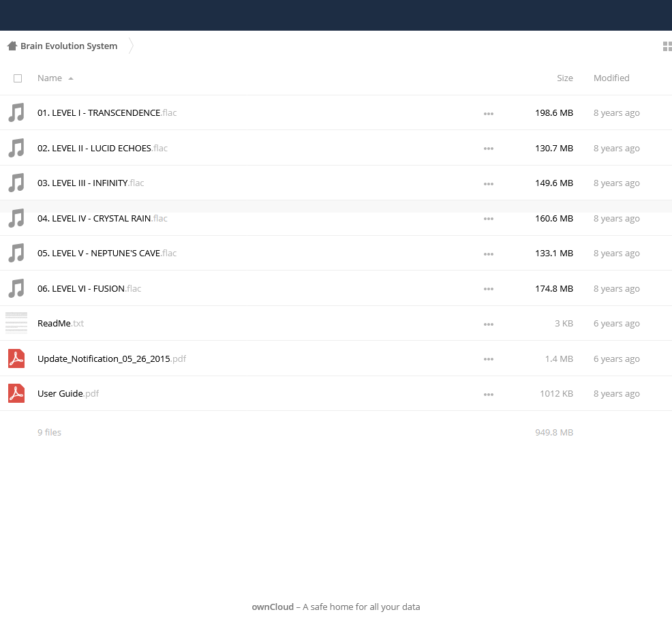Click PDF icon for Update_Notification_05_26_2015

(16, 358)
